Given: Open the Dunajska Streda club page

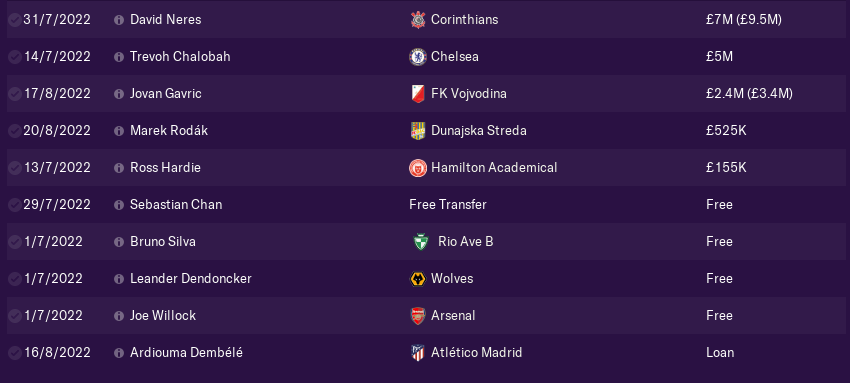Looking at the screenshot, I should (479, 131).
